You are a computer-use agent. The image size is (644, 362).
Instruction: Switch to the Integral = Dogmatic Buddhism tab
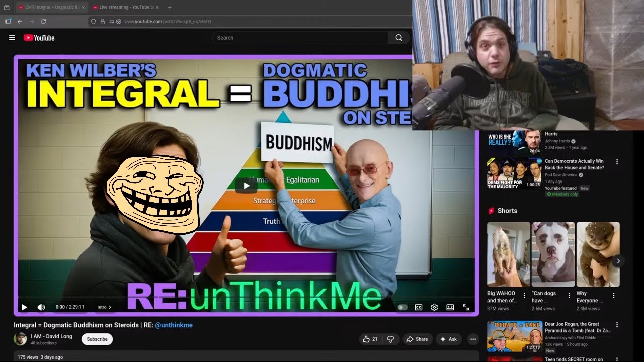click(x=50, y=7)
